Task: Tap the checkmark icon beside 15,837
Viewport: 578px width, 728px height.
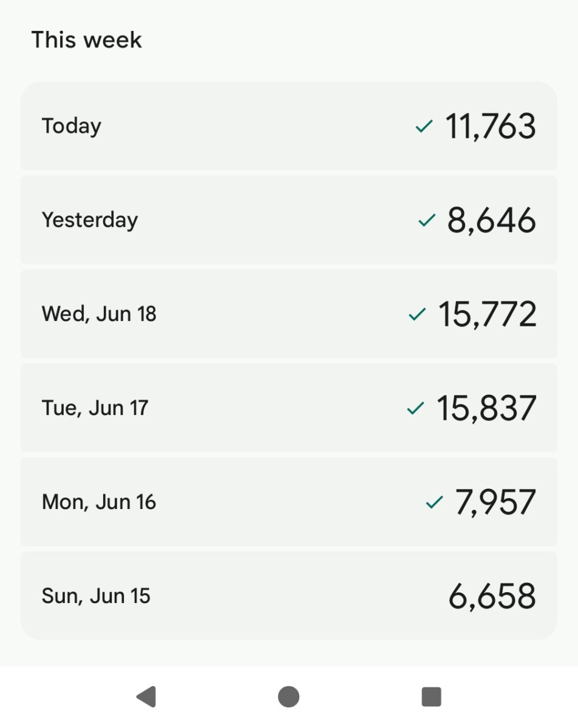Action: (x=415, y=408)
